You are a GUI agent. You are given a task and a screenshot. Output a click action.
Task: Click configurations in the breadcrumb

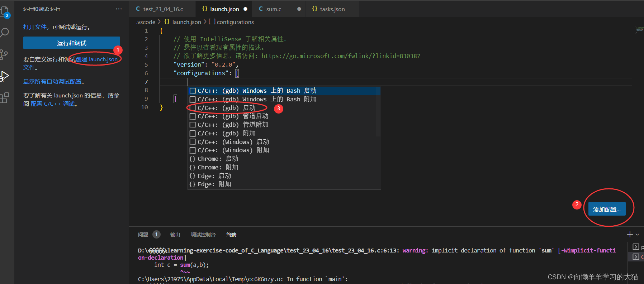pos(235,22)
